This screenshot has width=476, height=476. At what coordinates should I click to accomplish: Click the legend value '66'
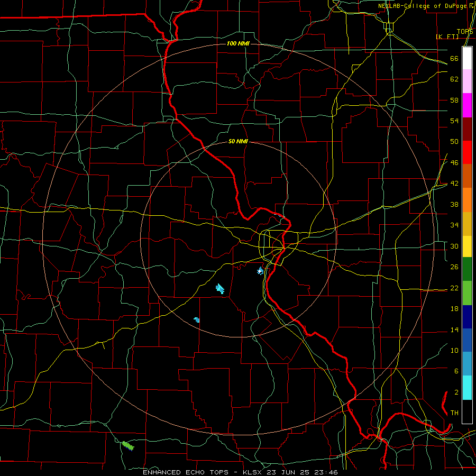point(454,59)
